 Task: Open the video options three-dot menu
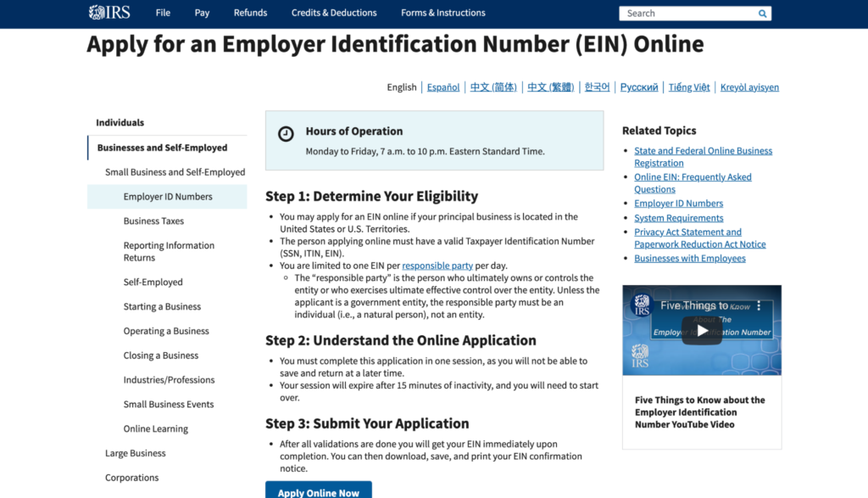(759, 305)
